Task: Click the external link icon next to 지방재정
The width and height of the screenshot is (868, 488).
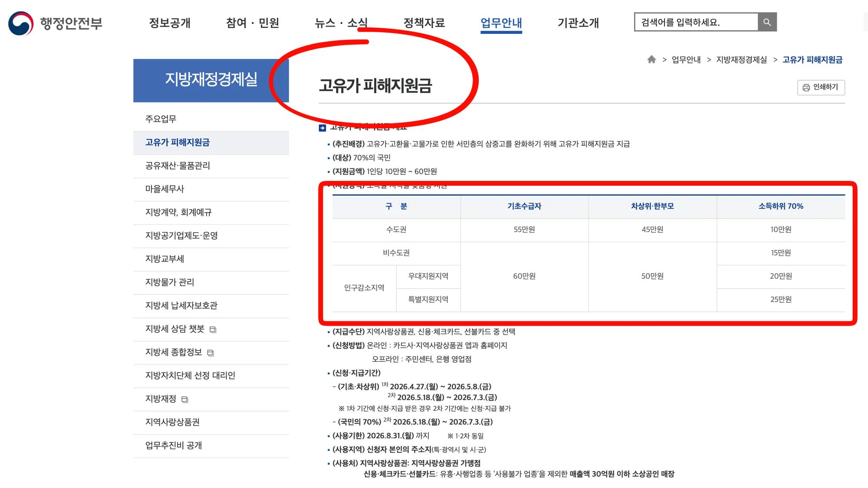Action: [185, 400]
